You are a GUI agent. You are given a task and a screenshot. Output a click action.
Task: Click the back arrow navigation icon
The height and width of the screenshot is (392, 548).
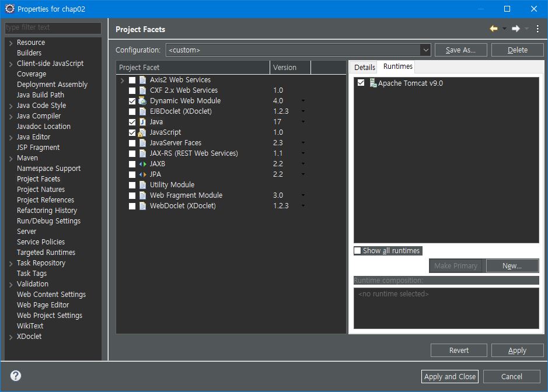point(494,29)
